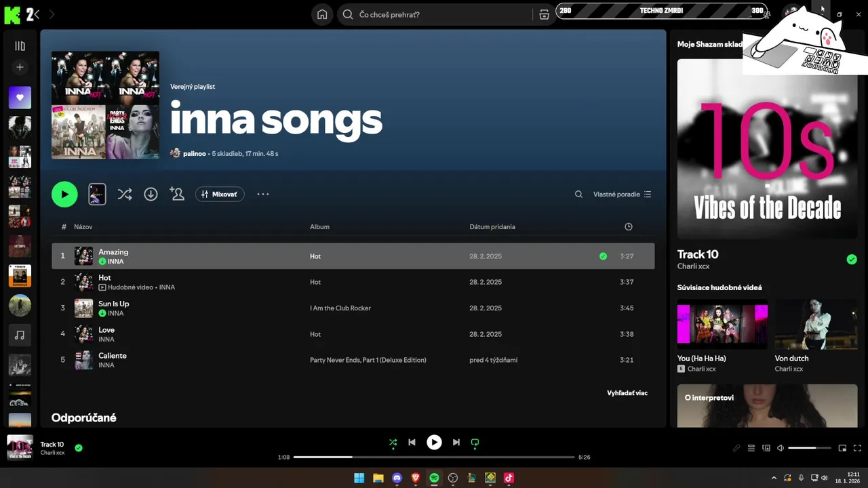Open the playlist more options menu
Image resolution: width=868 pixels, height=488 pixels.
pyautogui.click(x=263, y=194)
